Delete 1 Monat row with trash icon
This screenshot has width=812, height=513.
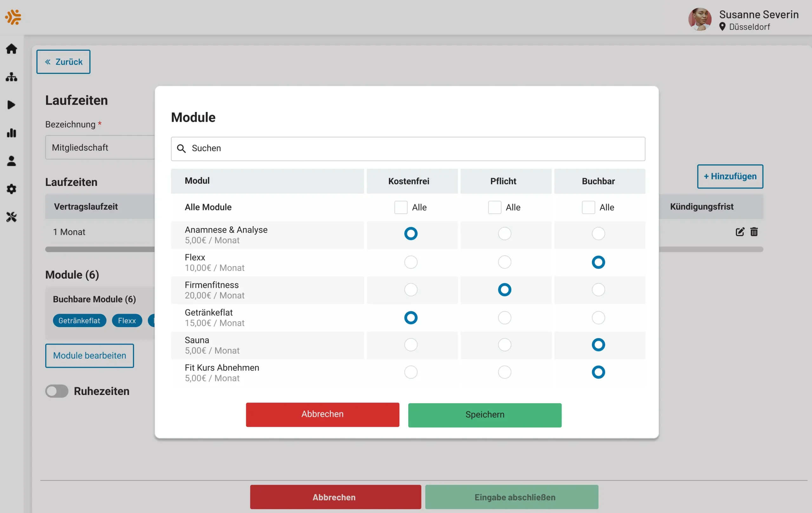tap(754, 232)
